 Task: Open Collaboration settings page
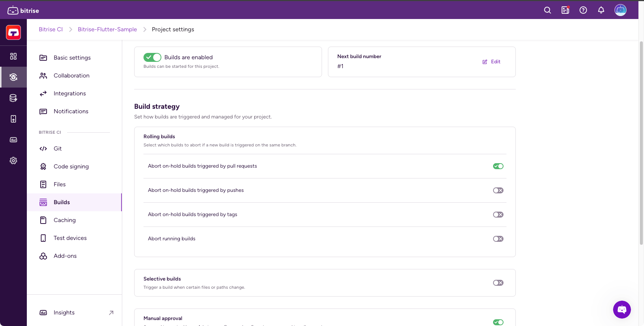tap(72, 76)
